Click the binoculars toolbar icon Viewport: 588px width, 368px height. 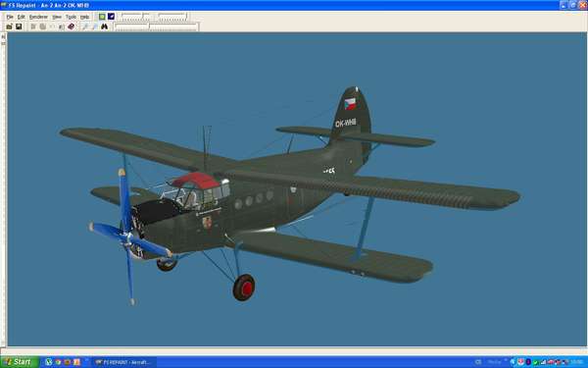pyautogui.click(x=104, y=26)
